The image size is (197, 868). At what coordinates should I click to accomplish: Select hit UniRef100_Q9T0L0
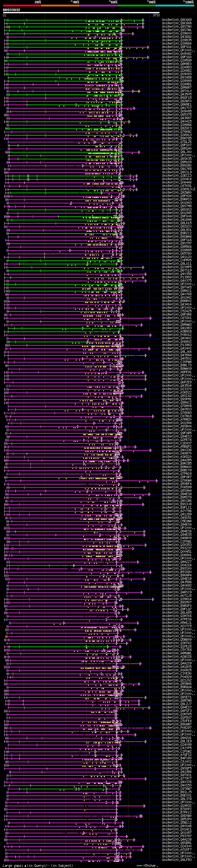[x=177, y=91]
